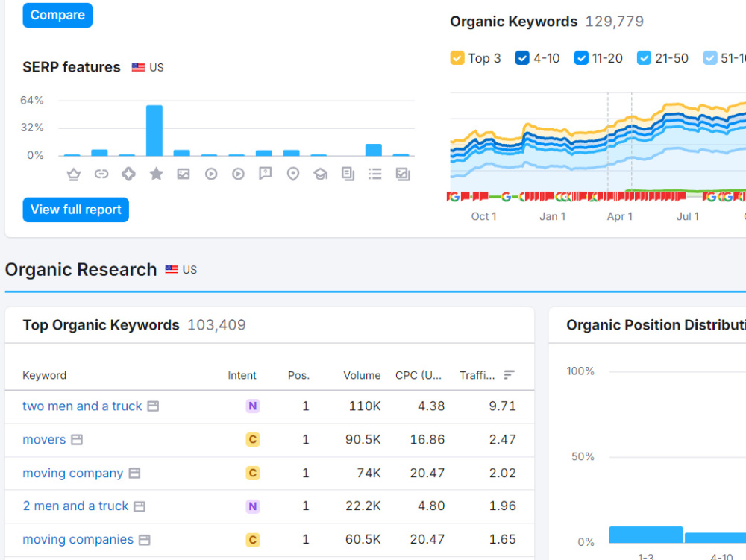Click the C intent badge in movers row

pyautogui.click(x=253, y=440)
